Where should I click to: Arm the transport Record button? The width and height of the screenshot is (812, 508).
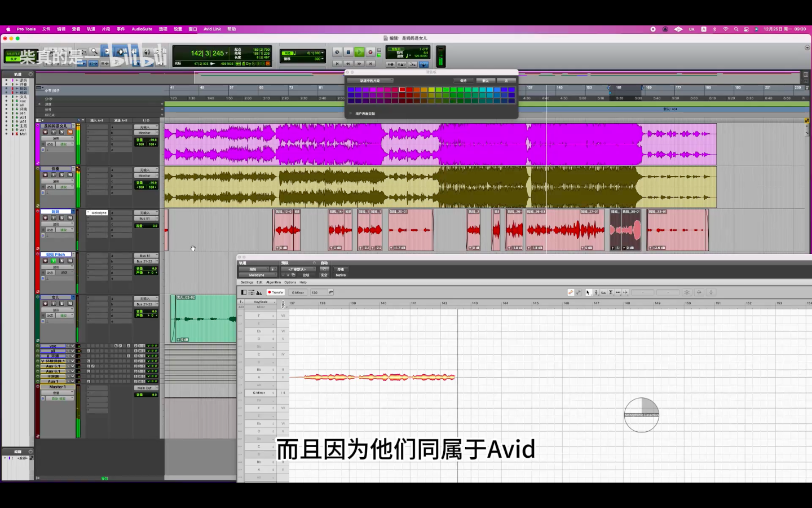[x=370, y=52]
